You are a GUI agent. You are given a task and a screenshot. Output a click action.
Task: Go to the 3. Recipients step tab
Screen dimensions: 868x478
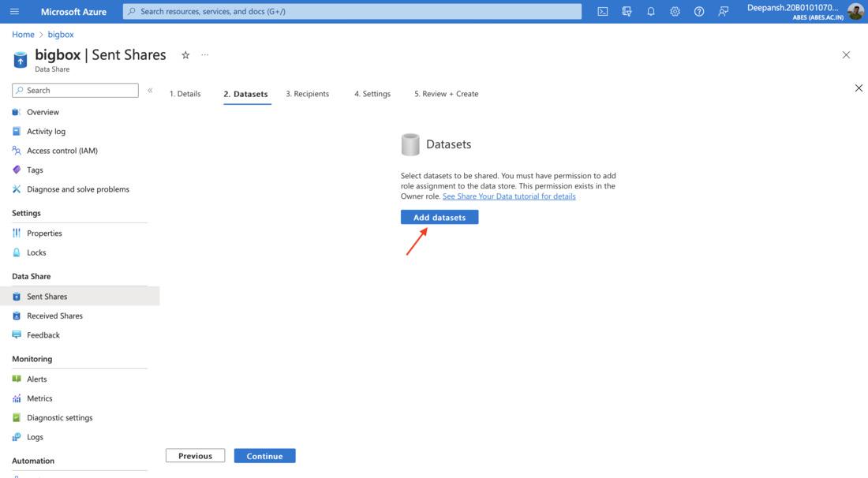[307, 94]
